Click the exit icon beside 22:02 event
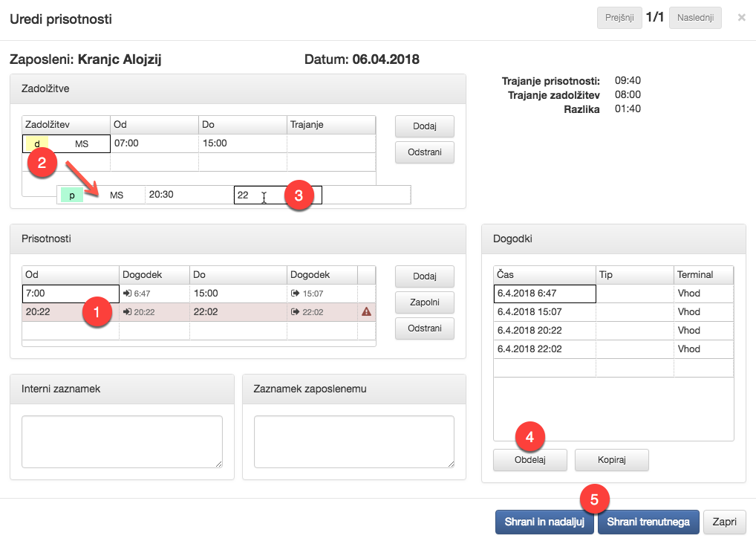 (295, 312)
